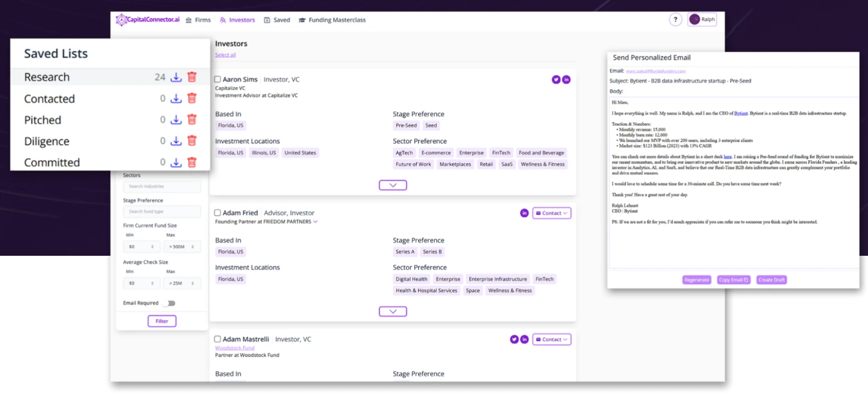Click the Digital Health sector tag

click(x=412, y=279)
